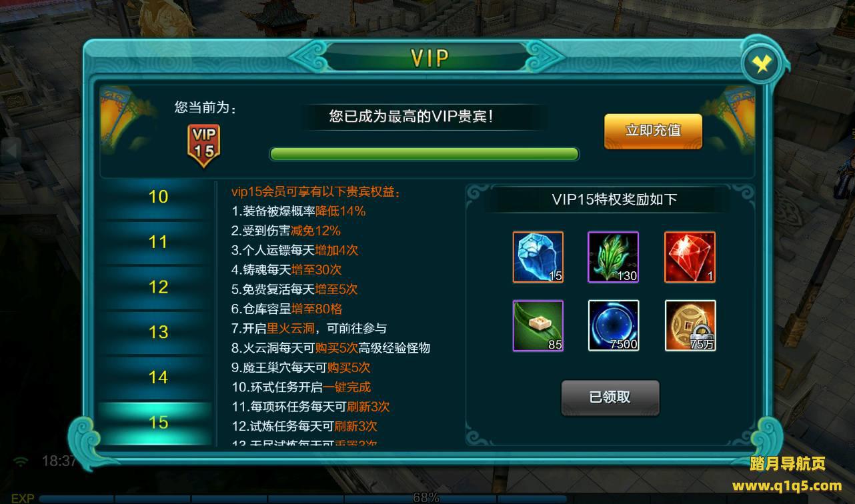855x504 pixels.
Task: Click the green VIP progress bar
Action: click(424, 154)
